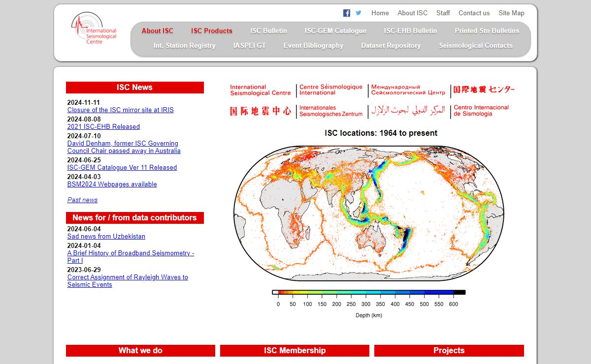Click the depth color scale bar
The image size is (591, 364).
tap(369, 292)
